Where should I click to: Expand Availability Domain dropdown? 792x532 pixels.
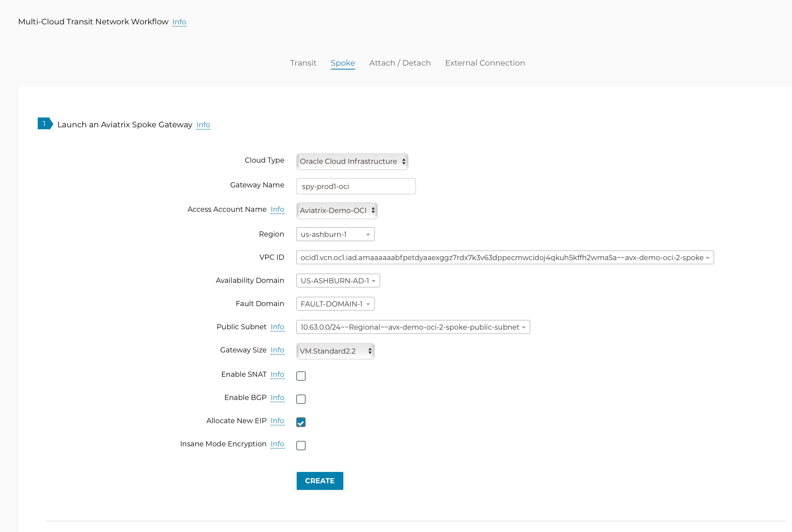point(338,281)
